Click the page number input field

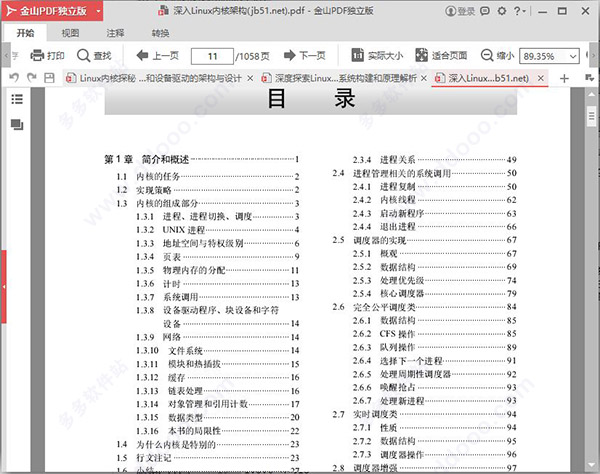click(x=212, y=56)
